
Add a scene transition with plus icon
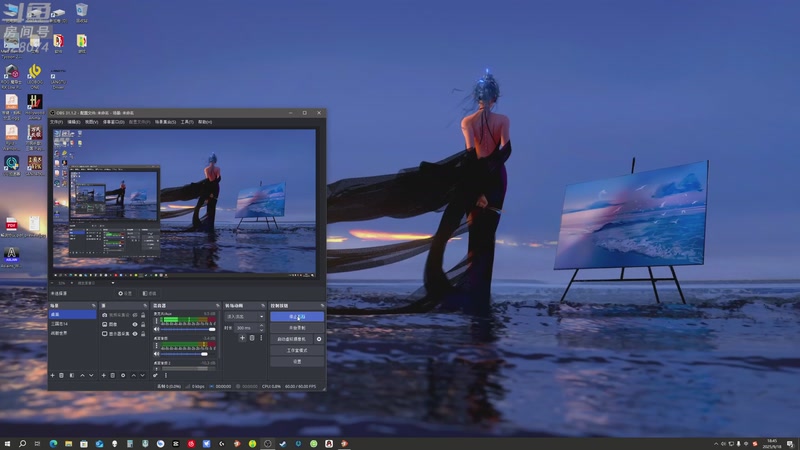click(242, 338)
